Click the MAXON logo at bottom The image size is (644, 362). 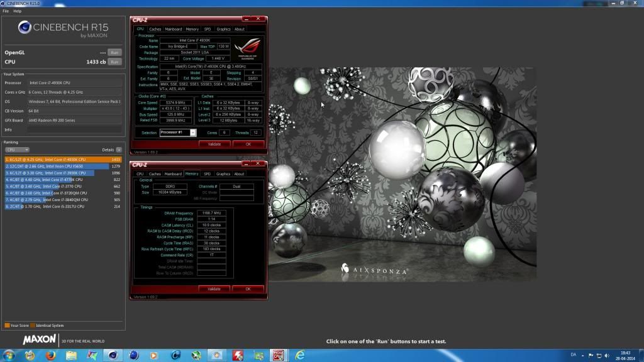click(40, 339)
